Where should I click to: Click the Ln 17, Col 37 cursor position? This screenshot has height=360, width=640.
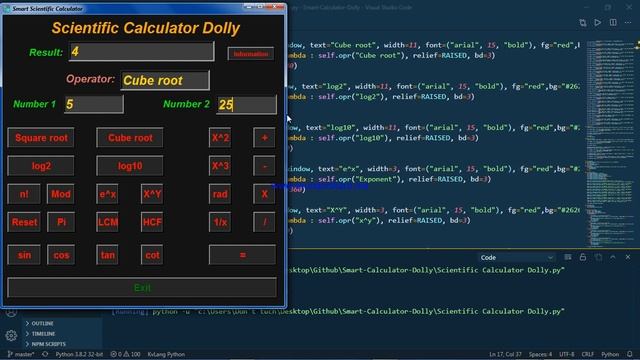coord(505,354)
